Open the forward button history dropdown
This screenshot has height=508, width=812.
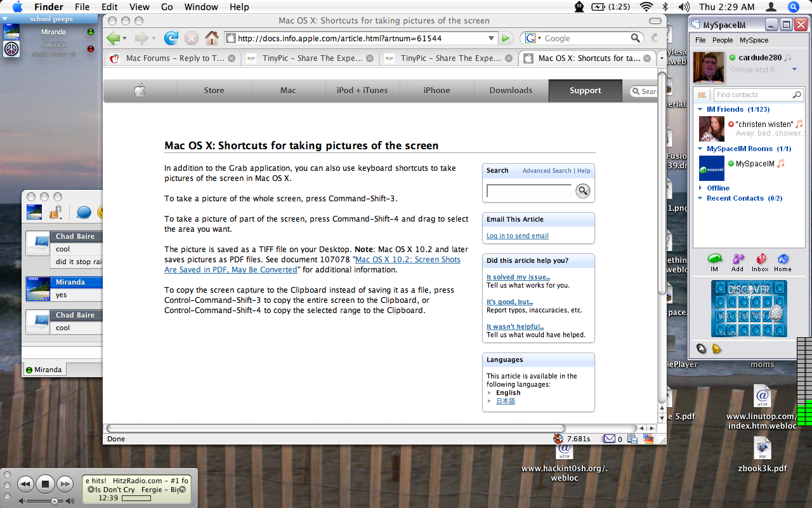click(154, 39)
